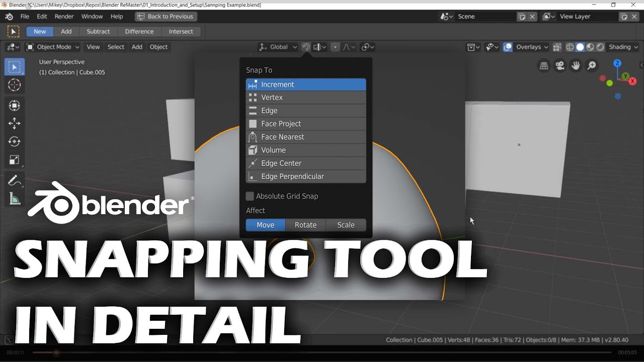The image size is (644, 362).
Task: Remove the View Layer with X icon
Action: click(634, 17)
